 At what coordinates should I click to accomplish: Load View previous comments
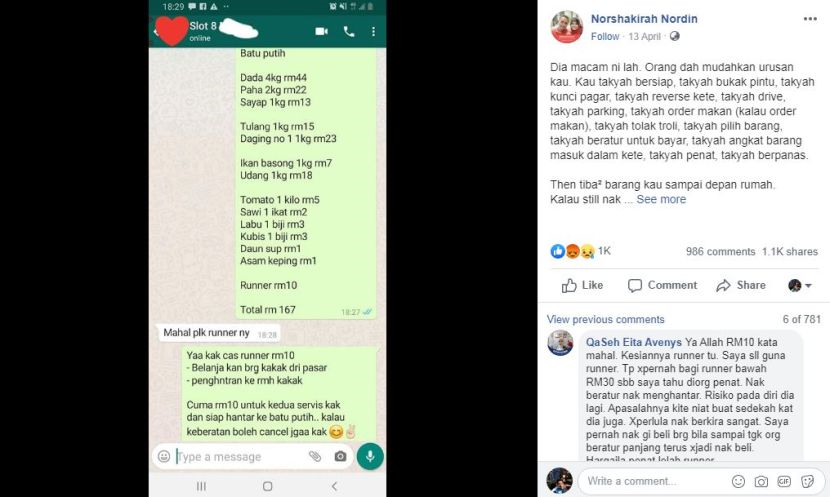point(606,320)
